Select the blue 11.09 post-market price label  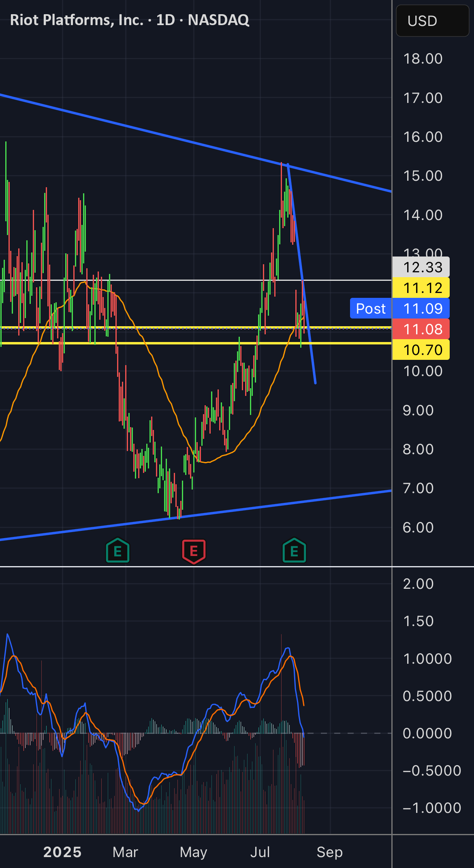point(421,308)
